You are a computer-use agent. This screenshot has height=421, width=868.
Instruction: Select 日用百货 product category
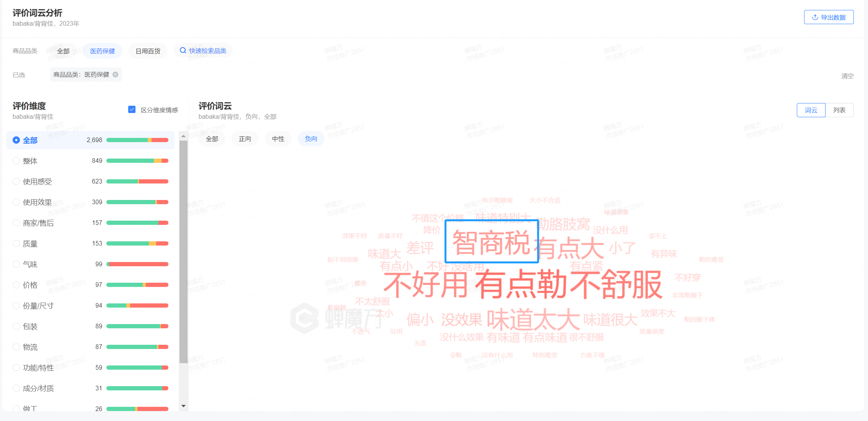(x=148, y=51)
